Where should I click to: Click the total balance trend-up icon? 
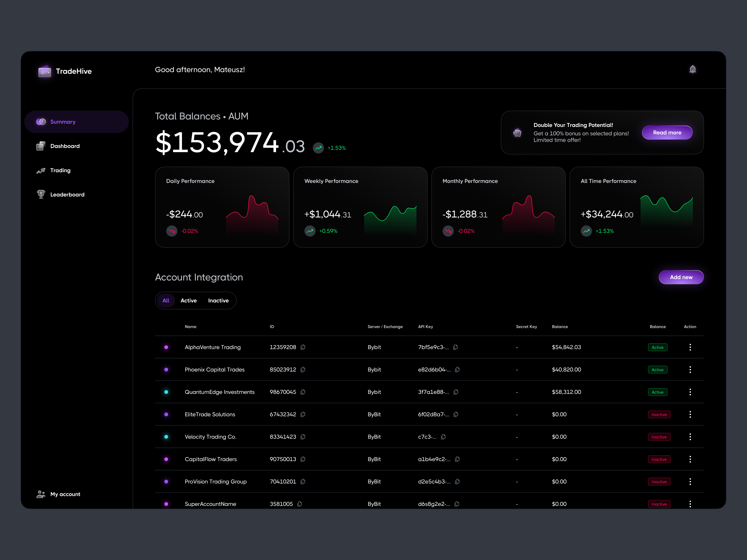click(318, 148)
